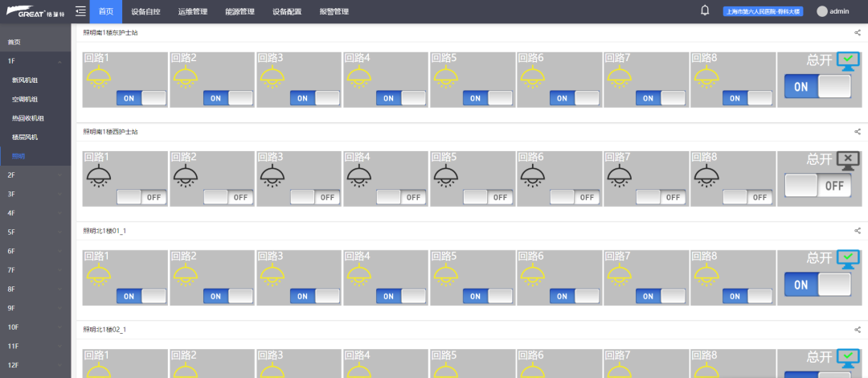Turn off 回路3 switch in 照明南1楼东护士站
Viewport: 868px width, 378px height.
tap(314, 98)
